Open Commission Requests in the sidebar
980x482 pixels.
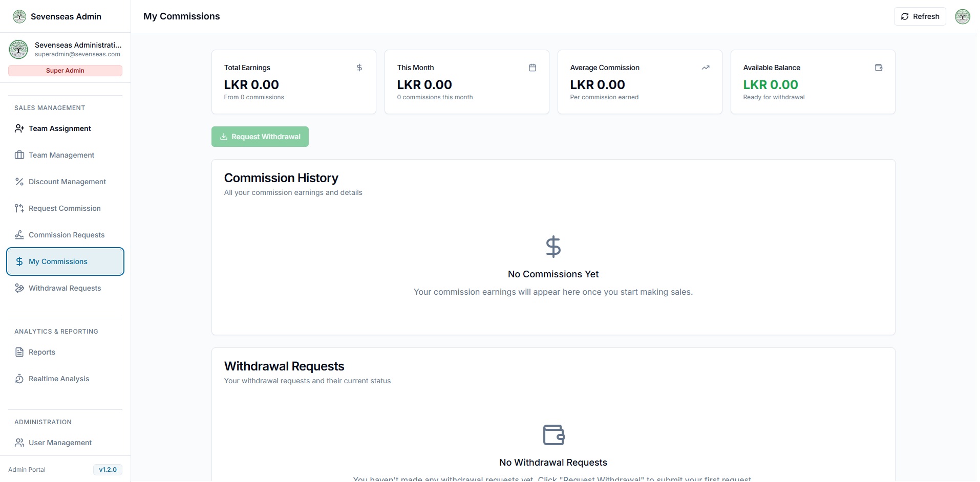click(x=66, y=235)
